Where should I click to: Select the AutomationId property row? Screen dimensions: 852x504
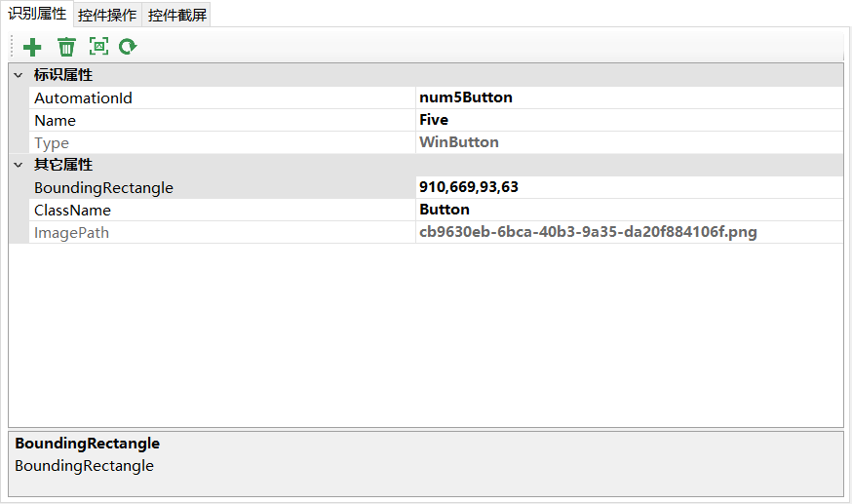(83, 98)
